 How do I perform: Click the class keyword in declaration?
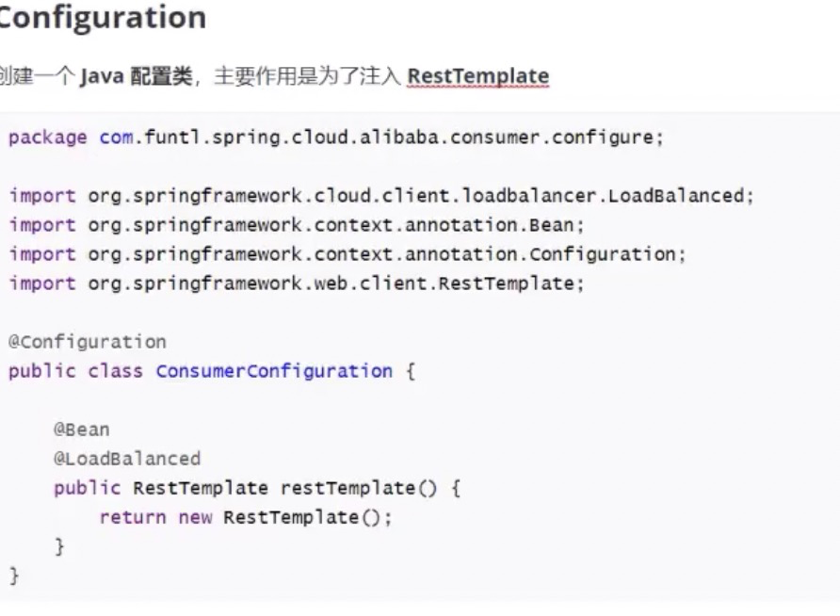pos(115,371)
